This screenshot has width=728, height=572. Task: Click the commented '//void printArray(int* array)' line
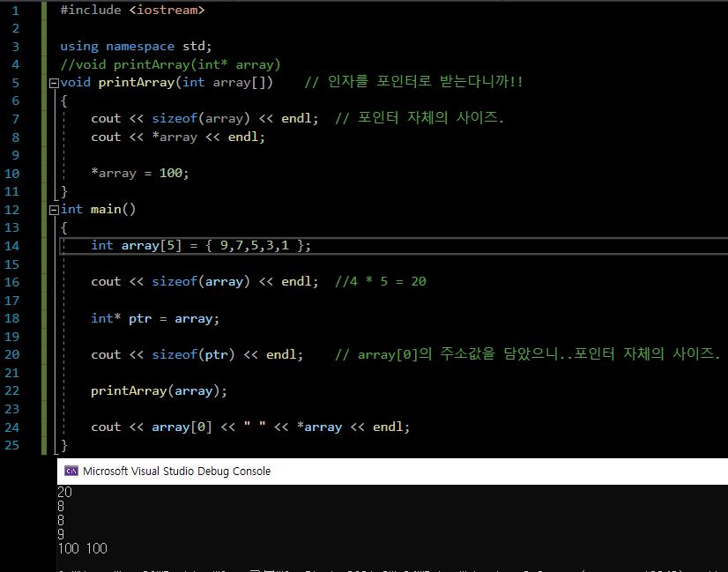(x=170, y=64)
